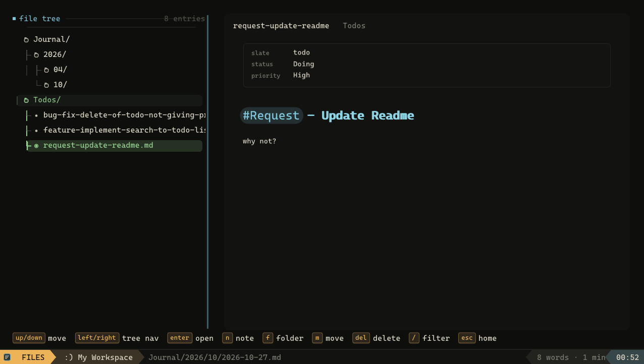Click the priority value 'High'
644x364 pixels.
[x=301, y=75]
